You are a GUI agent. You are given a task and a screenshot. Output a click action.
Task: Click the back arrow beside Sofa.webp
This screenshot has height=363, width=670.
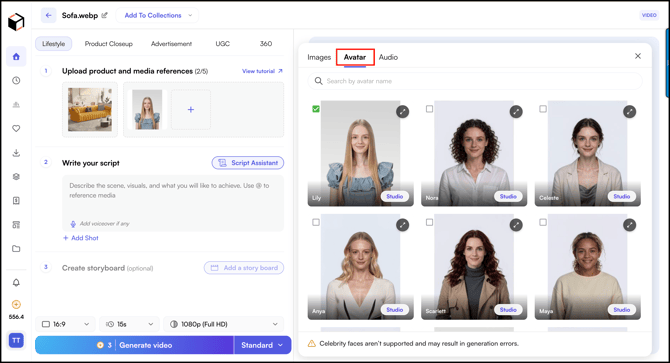click(48, 15)
